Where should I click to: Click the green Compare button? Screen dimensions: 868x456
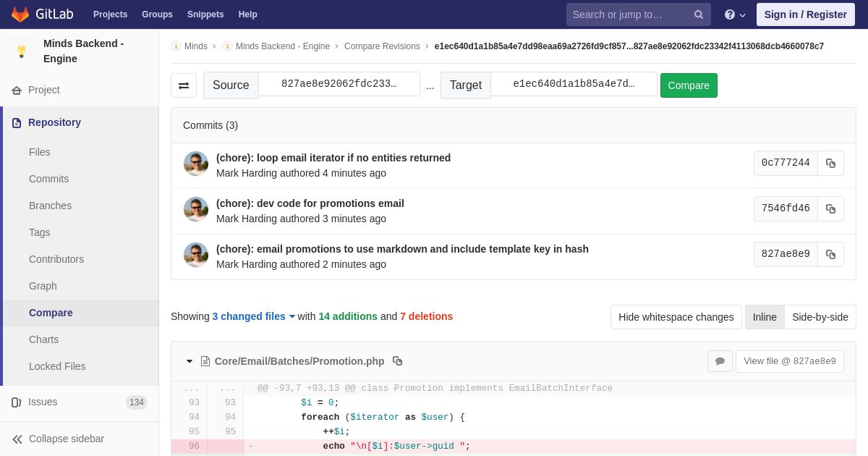(x=689, y=85)
